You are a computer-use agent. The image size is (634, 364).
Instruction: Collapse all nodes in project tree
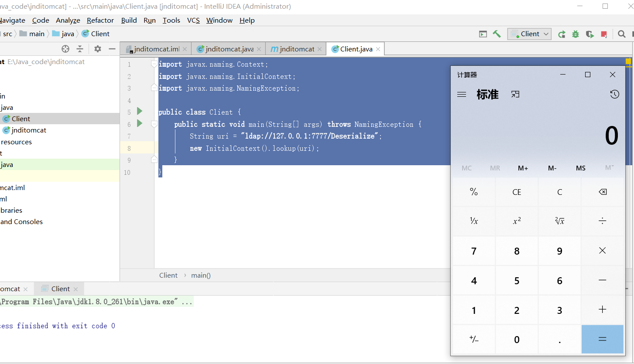80,49
